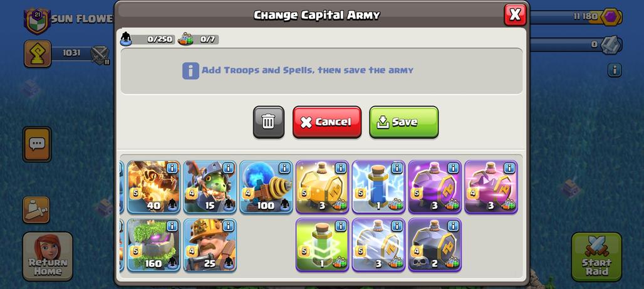Viewport: 644px width, 289px height.
Task: Open the clan trophy league icon
Action: tap(38, 54)
